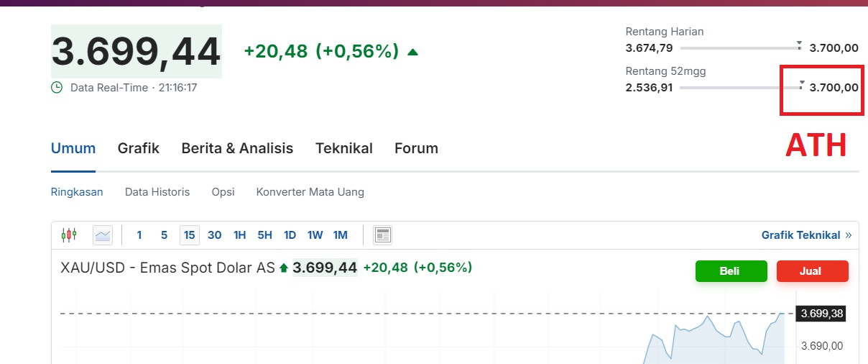Select the area chart type icon
Viewport: 868px width, 364px height.
(103, 235)
